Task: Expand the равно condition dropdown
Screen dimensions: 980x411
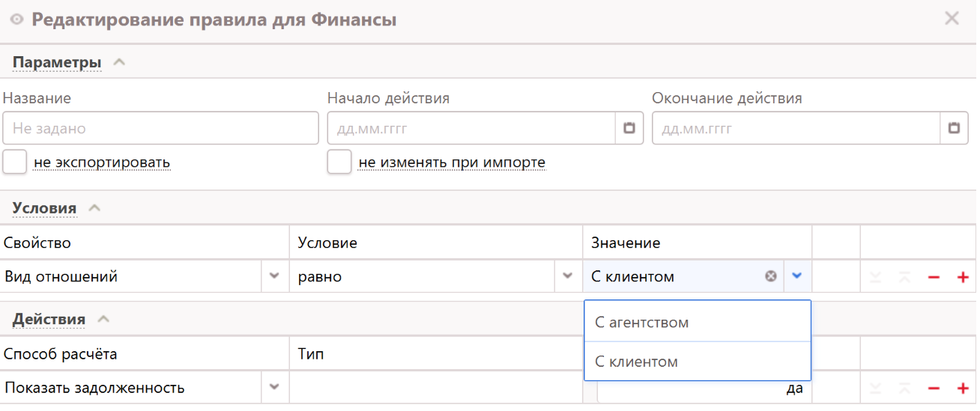Action: point(568,276)
